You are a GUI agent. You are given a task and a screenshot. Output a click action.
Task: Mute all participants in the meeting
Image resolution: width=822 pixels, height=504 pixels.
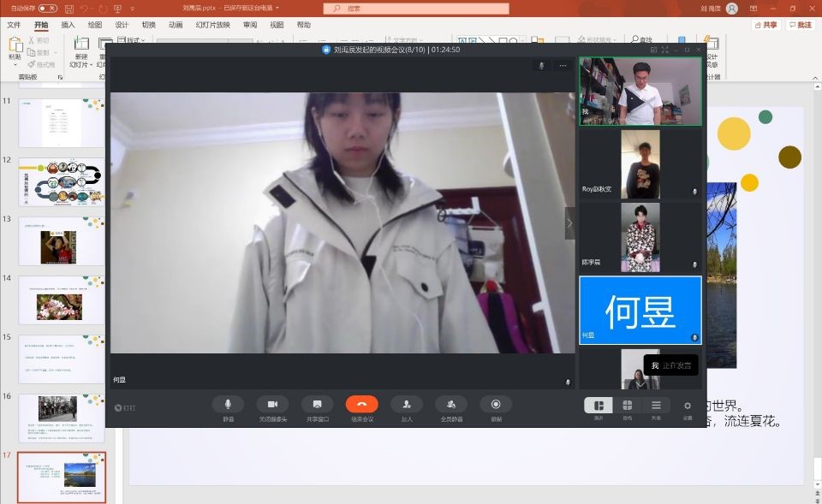(x=450, y=404)
